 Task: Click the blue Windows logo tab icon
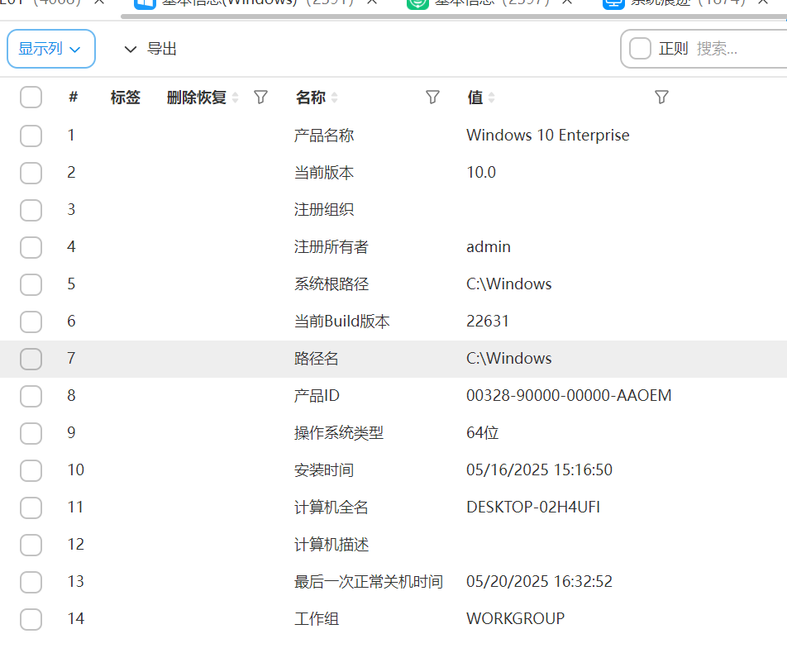(145, 2)
